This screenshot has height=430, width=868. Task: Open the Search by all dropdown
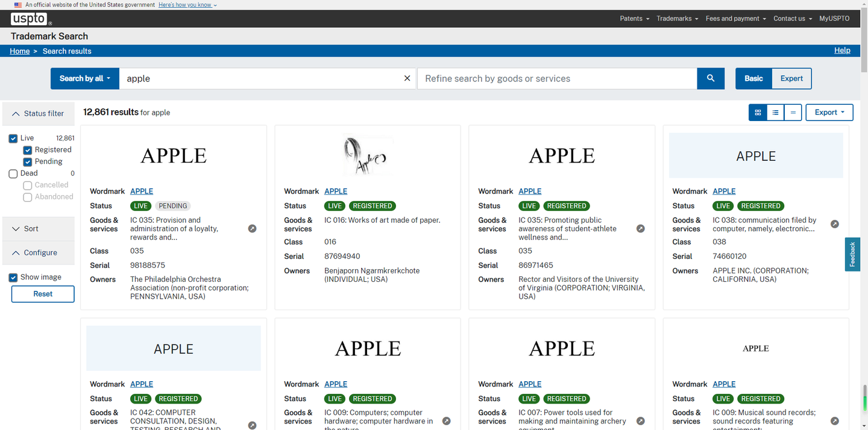85,78
